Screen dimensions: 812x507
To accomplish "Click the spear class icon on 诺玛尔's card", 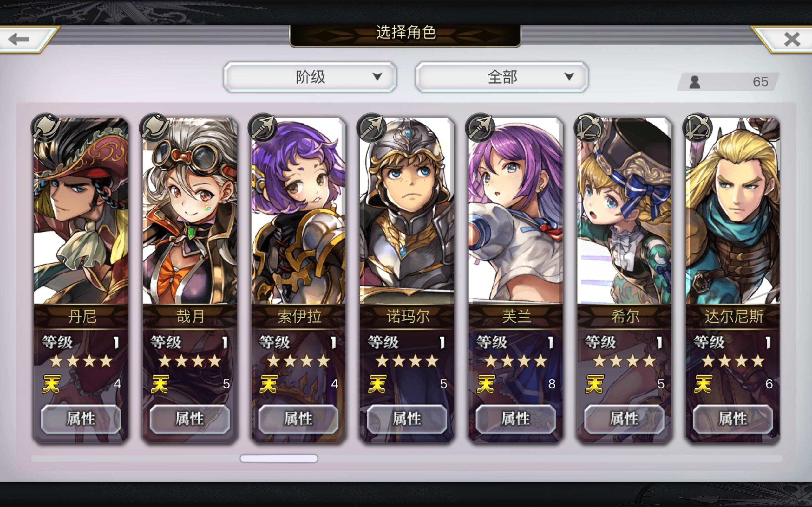I will coord(371,127).
